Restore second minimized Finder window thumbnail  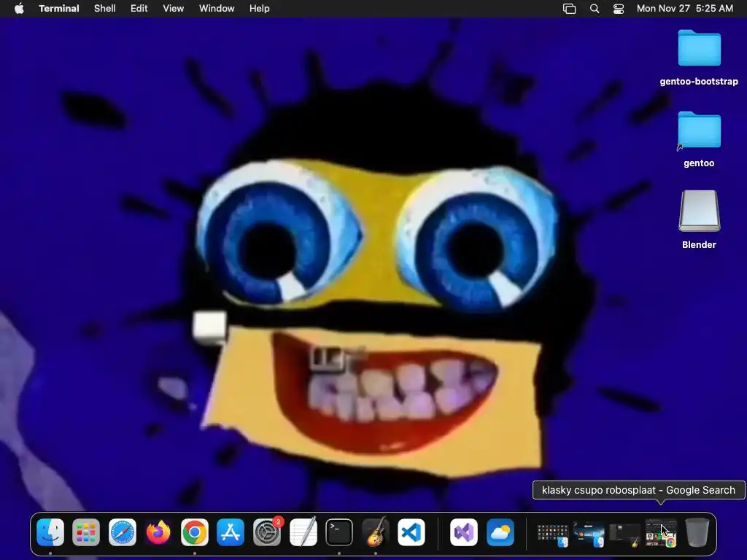pyautogui.click(x=589, y=534)
